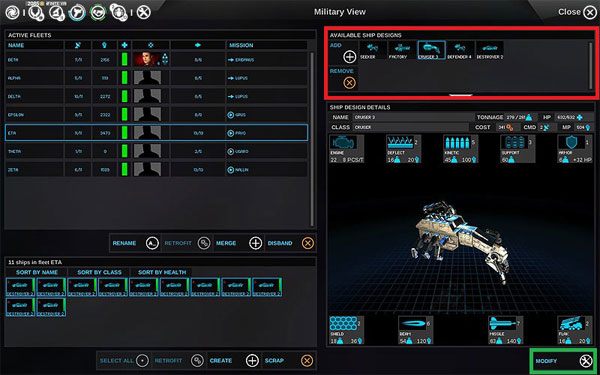Open the research screen icon in top bar

click(56, 12)
